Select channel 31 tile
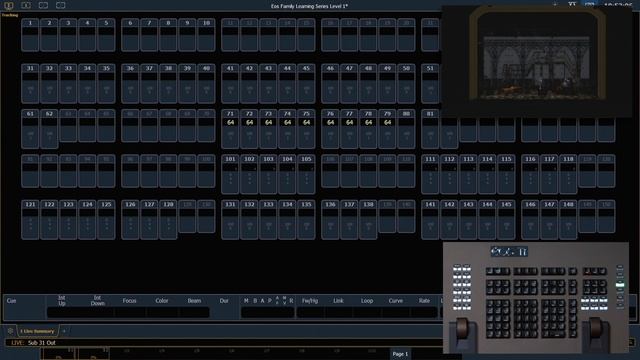This screenshot has height=360, width=640. [x=30, y=83]
